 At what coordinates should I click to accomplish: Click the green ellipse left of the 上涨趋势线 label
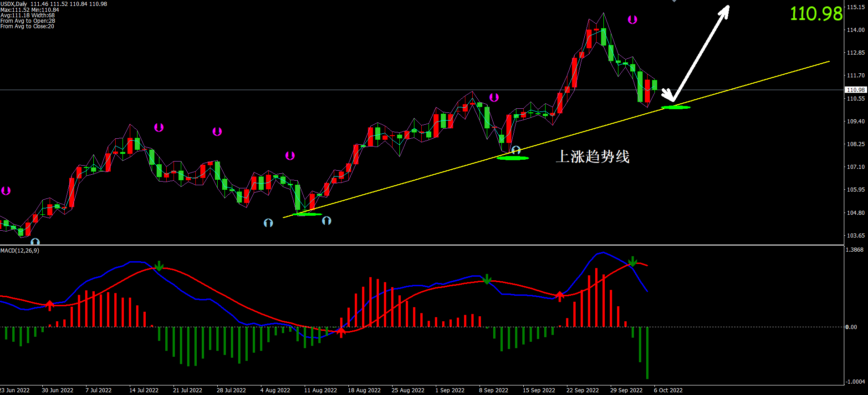[x=513, y=158]
